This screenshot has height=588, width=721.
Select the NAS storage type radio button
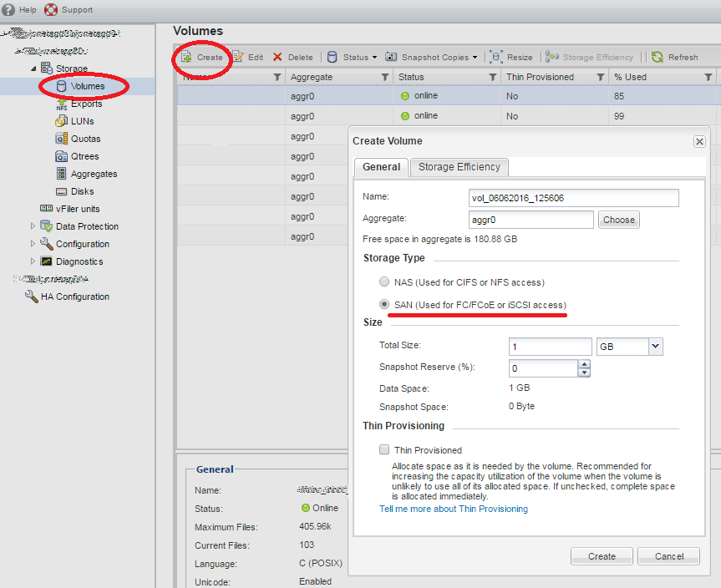pos(384,281)
